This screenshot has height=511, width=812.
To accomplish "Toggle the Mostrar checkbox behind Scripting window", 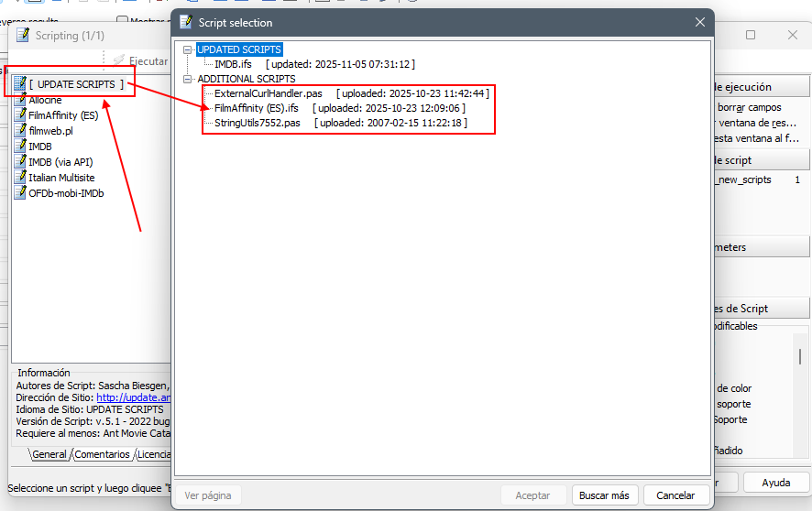I will click(122, 20).
